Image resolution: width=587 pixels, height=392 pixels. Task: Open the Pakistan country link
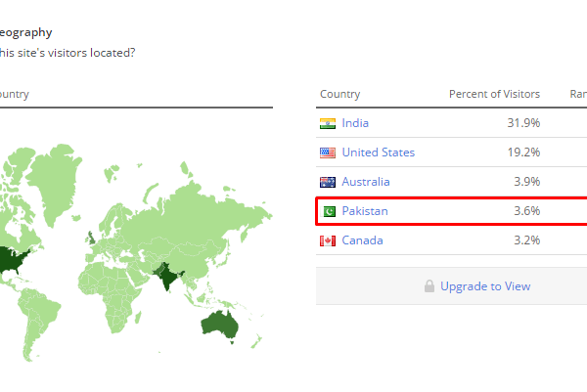click(365, 211)
